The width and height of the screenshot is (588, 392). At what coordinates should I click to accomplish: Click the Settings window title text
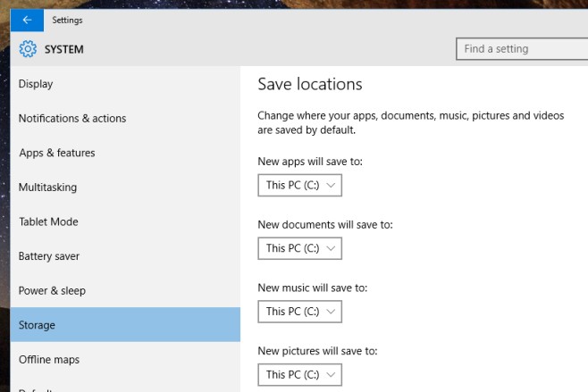point(67,21)
